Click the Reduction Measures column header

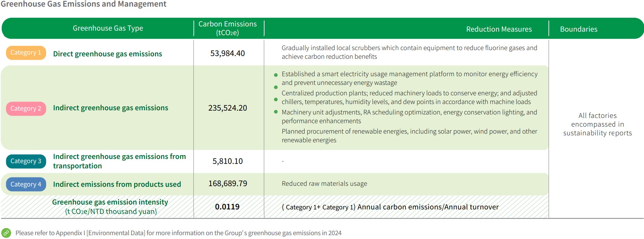(499, 29)
